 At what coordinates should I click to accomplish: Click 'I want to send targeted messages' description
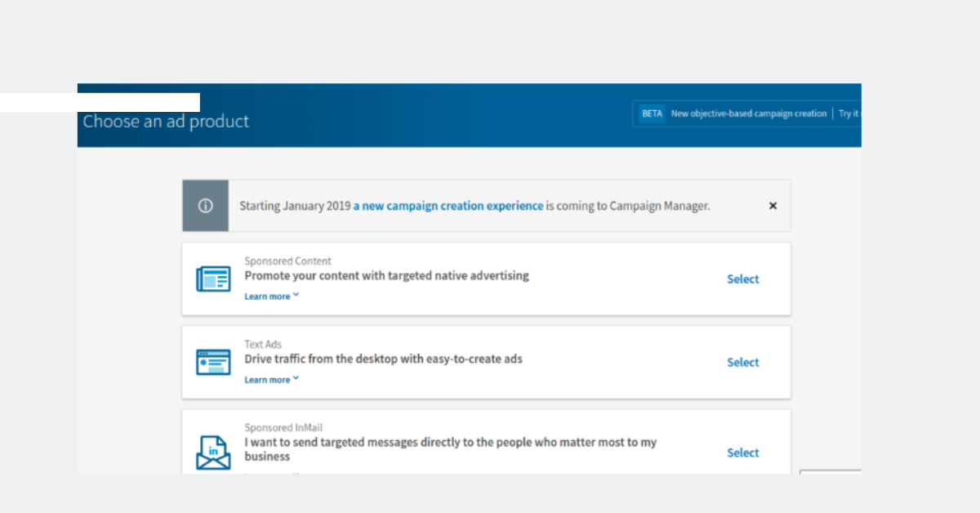[451, 449]
